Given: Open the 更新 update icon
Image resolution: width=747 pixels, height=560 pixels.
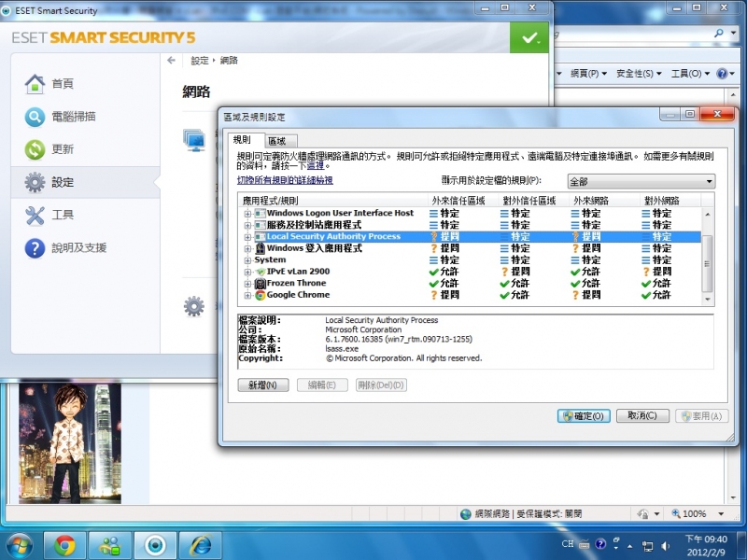Looking at the screenshot, I should click(x=35, y=149).
